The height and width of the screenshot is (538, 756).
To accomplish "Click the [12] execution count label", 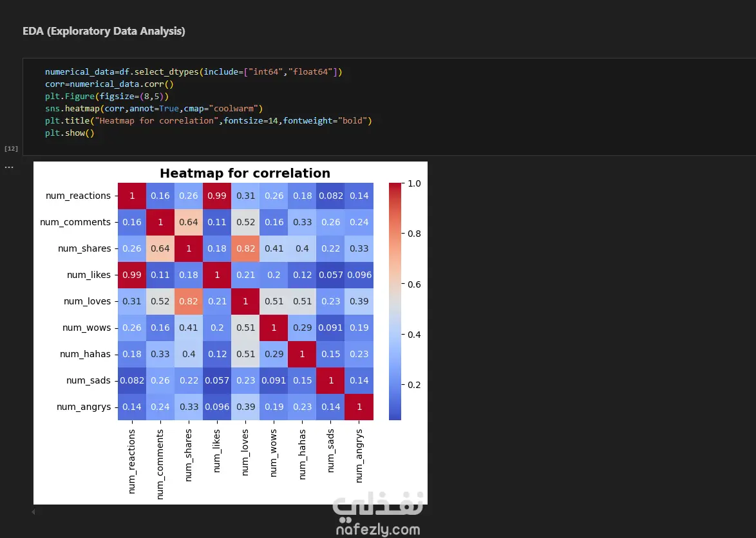I will coord(11,149).
